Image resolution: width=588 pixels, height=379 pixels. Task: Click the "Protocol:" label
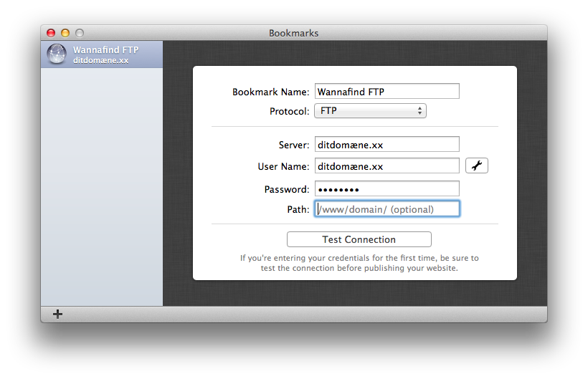(x=290, y=111)
